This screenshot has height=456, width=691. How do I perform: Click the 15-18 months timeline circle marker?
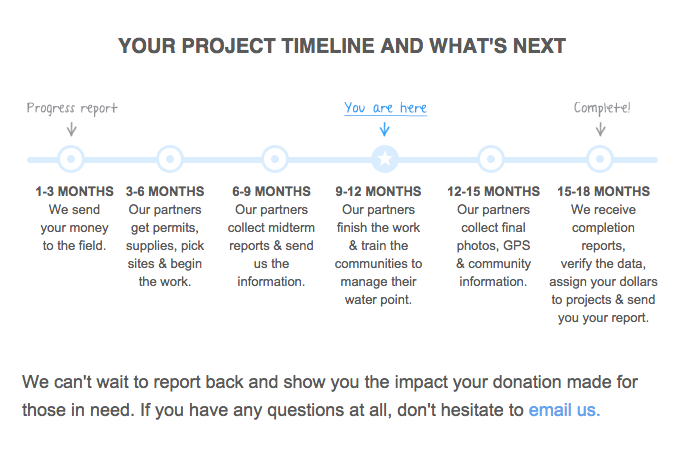[600, 159]
